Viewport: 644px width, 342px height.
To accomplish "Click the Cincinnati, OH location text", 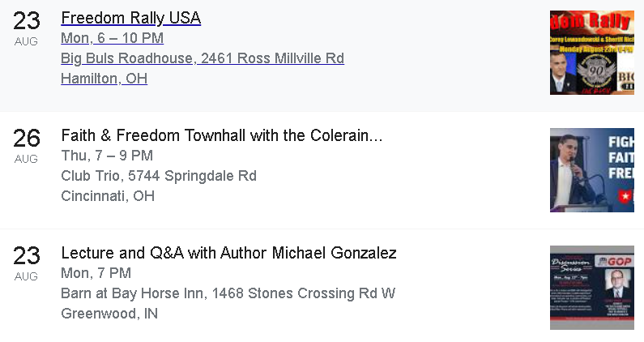I will coord(108,196).
